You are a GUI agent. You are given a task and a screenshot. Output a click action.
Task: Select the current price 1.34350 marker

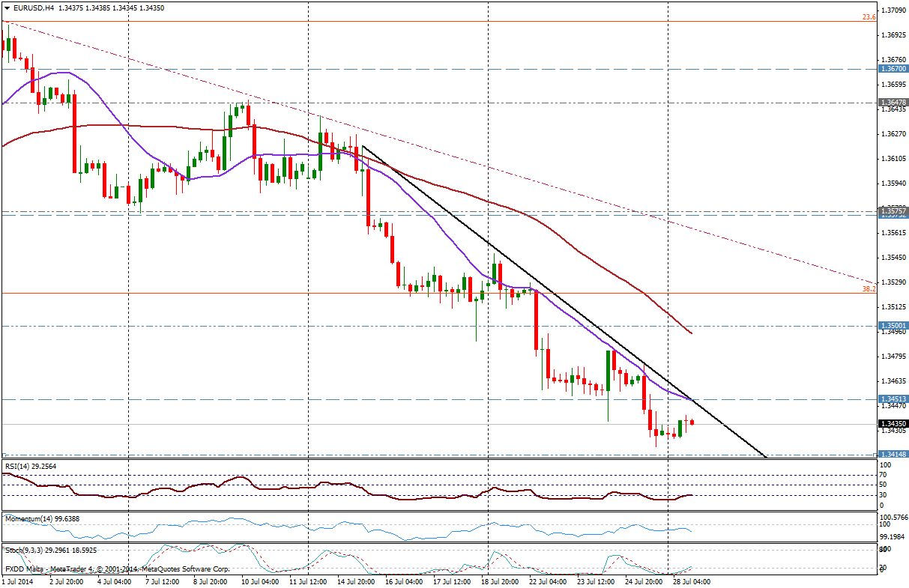pyautogui.click(x=894, y=424)
